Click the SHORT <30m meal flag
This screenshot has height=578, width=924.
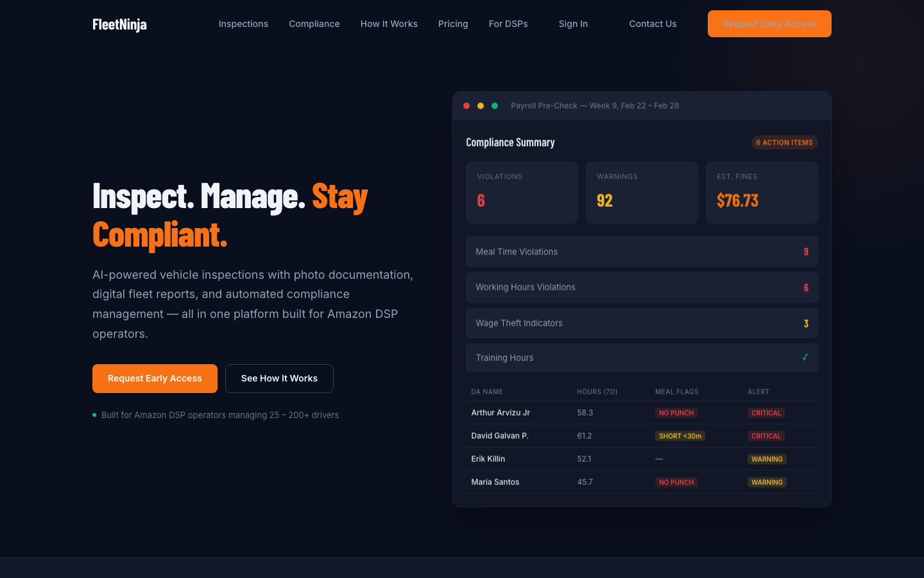tap(680, 436)
